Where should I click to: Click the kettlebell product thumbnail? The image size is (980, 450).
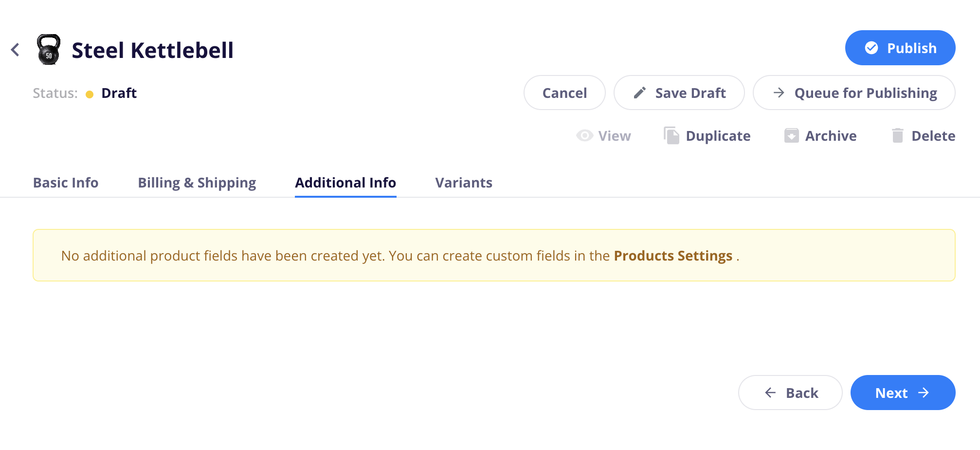point(49,49)
